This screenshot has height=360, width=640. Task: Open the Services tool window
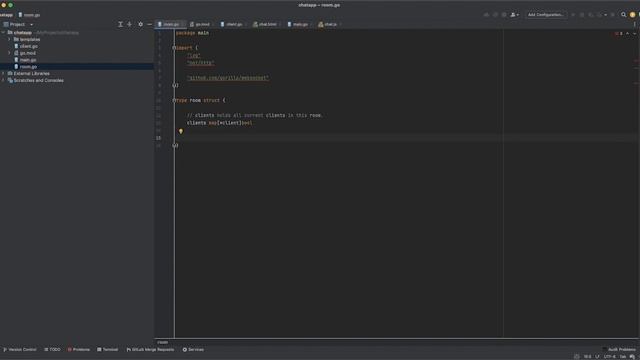pyautogui.click(x=193, y=349)
